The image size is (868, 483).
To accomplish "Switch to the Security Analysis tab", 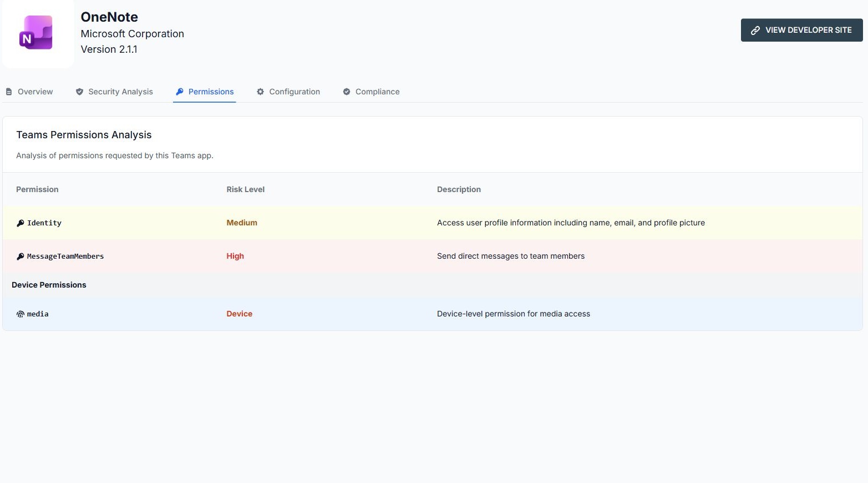I will tap(114, 92).
